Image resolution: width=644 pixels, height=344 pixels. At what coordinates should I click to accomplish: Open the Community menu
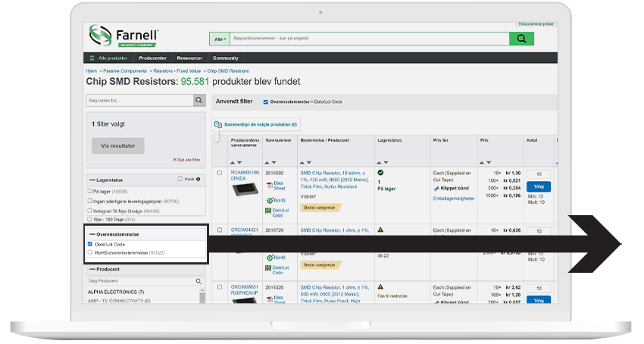tap(226, 58)
